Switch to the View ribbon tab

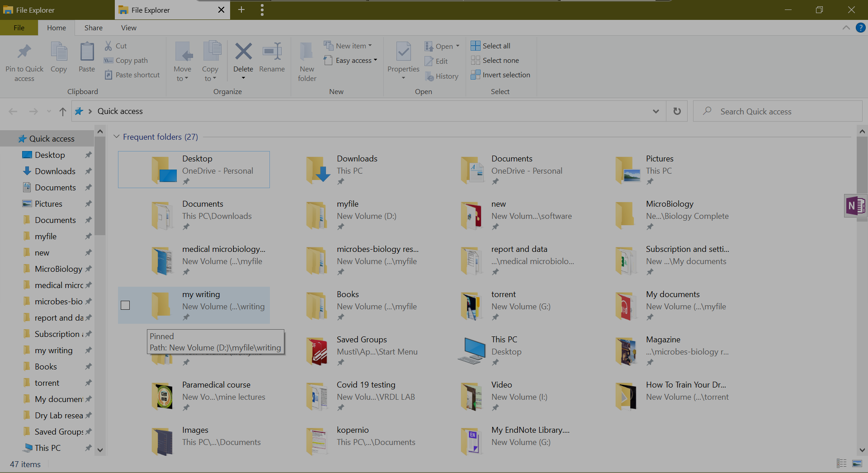tap(128, 28)
